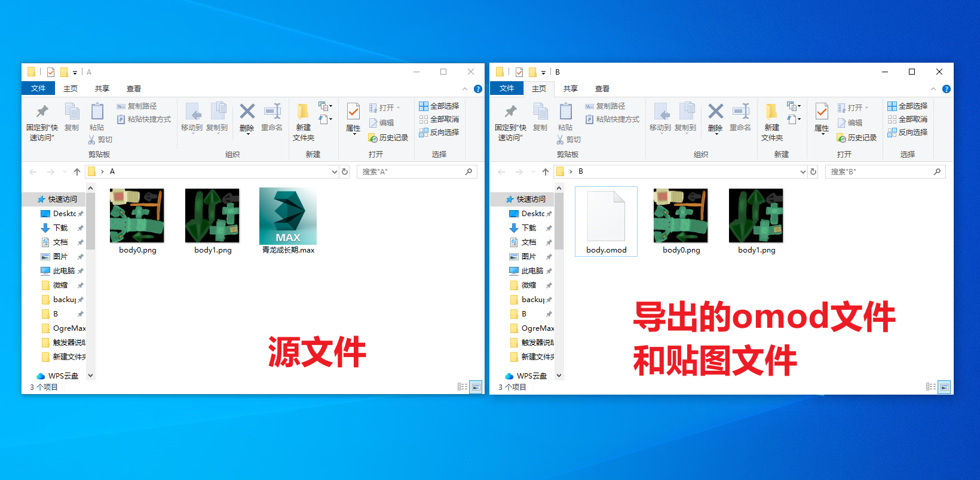
Task: Select 青龙成长期.max file in window A
Action: click(x=288, y=221)
